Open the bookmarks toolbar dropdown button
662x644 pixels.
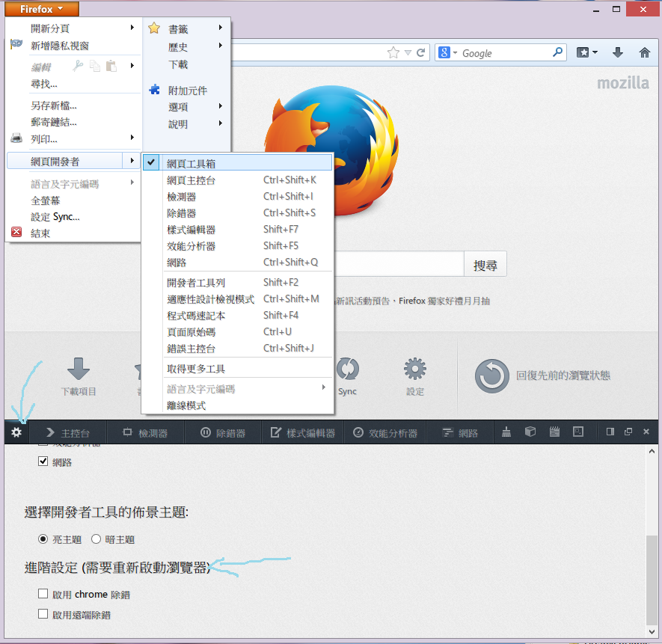(588, 52)
